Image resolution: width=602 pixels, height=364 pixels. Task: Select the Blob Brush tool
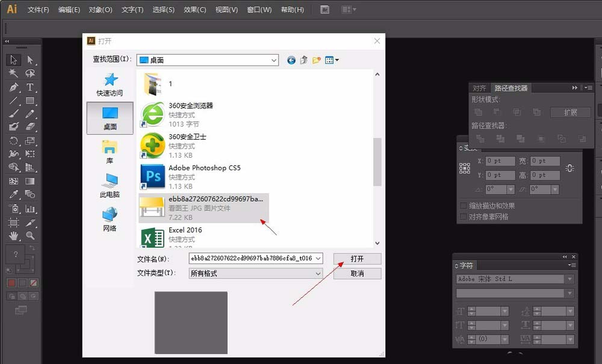click(13, 126)
